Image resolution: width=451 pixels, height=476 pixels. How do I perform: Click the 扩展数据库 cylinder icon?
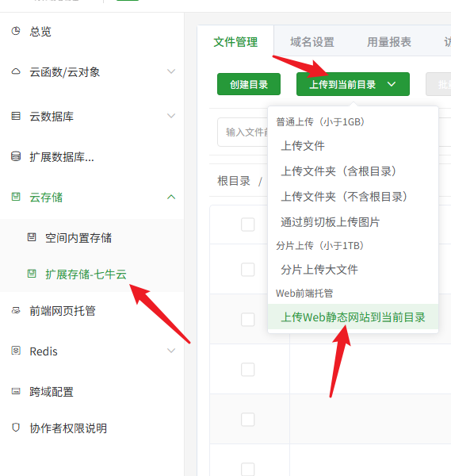(x=16, y=156)
